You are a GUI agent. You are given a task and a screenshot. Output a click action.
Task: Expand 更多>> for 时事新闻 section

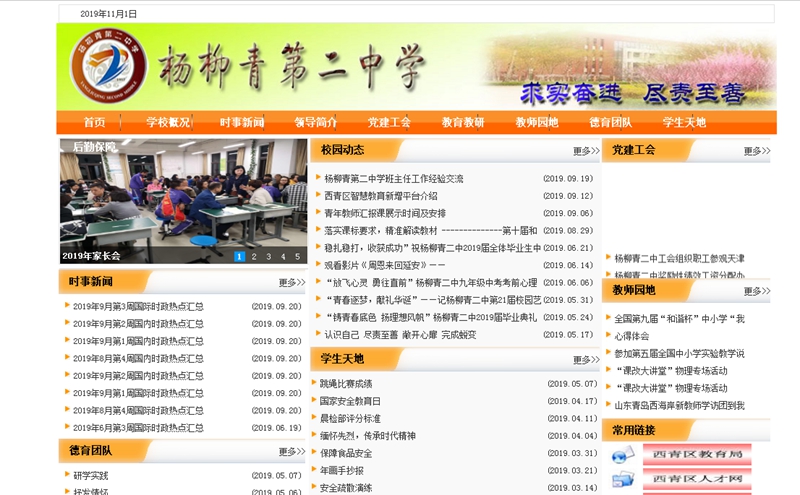[x=292, y=283]
